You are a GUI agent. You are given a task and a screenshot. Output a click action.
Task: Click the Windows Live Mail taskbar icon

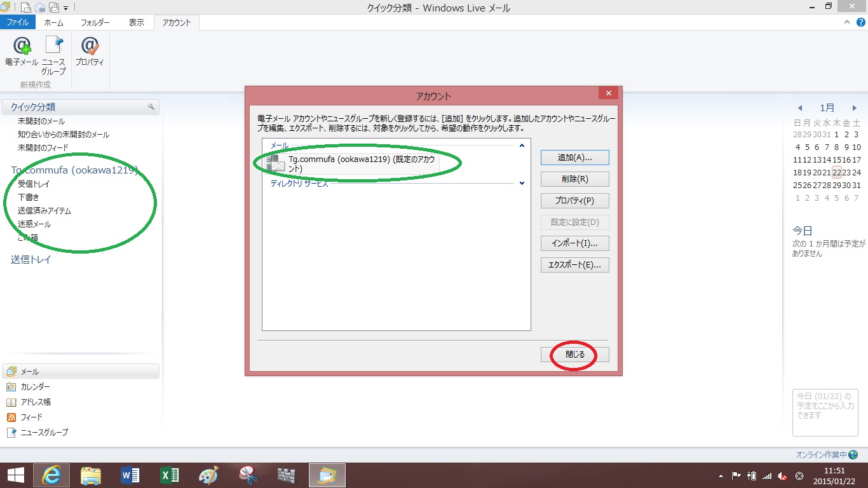327,475
